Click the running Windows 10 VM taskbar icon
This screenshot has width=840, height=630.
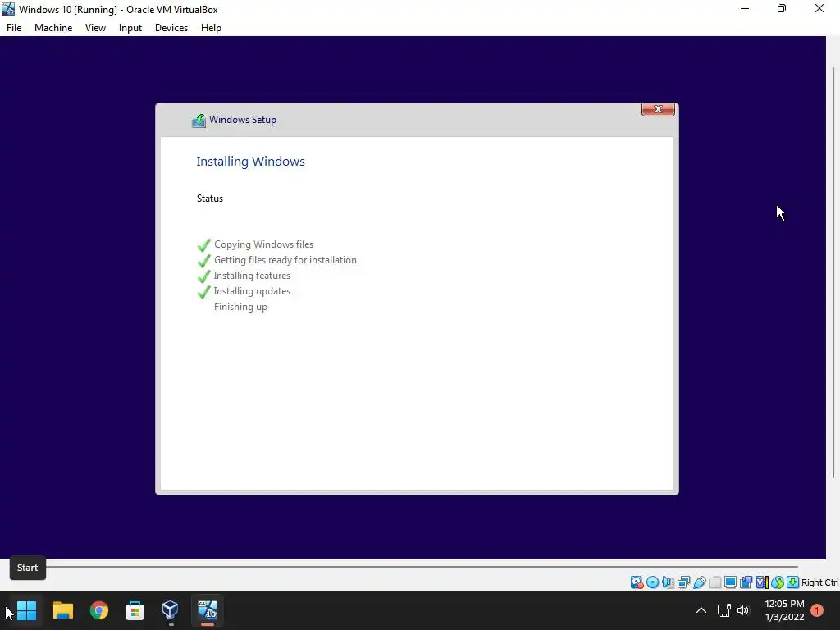pyautogui.click(x=208, y=610)
